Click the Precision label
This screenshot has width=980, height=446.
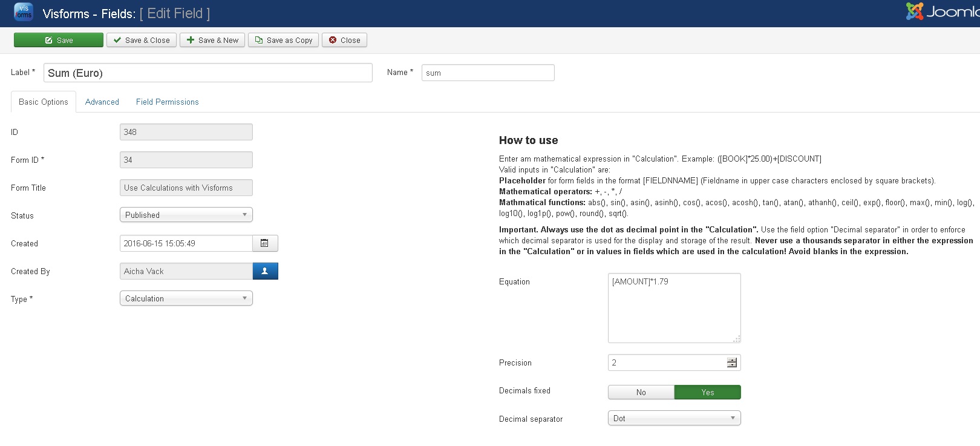coord(515,362)
